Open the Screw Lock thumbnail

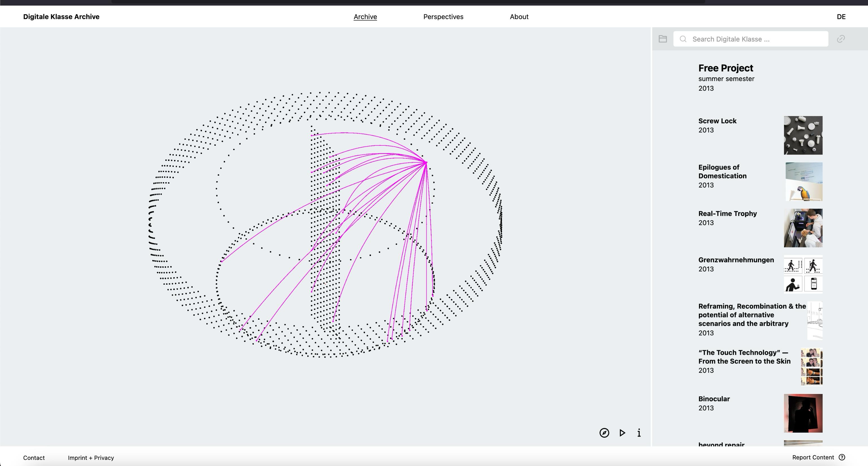click(803, 135)
